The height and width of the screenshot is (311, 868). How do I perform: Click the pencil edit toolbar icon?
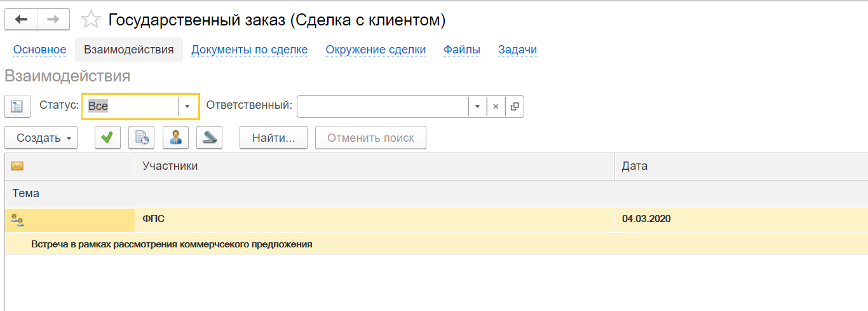(209, 137)
